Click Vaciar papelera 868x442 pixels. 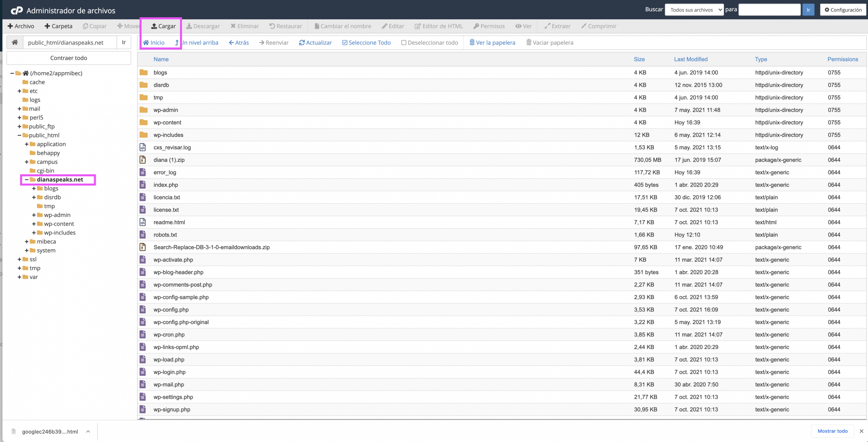[549, 43]
